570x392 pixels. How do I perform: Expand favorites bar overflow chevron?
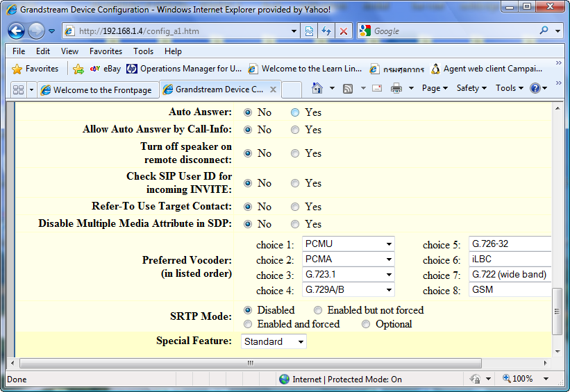pos(559,63)
